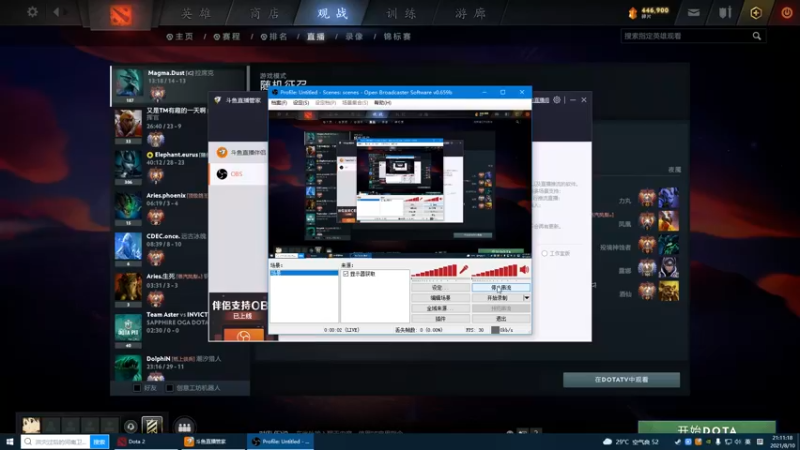Click the 停止串流 stop streaming button in OBS
The image size is (800, 450).
[x=501, y=288]
